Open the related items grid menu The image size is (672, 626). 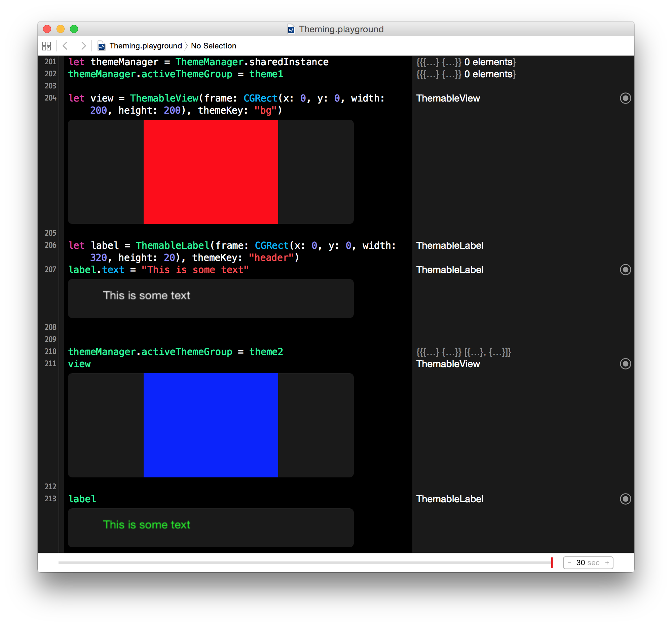point(46,46)
